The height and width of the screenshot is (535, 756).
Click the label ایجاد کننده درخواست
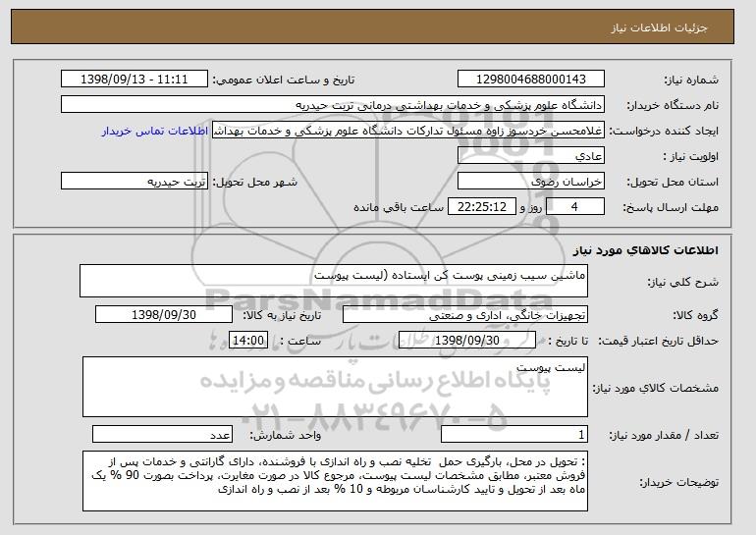coord(664,132)
